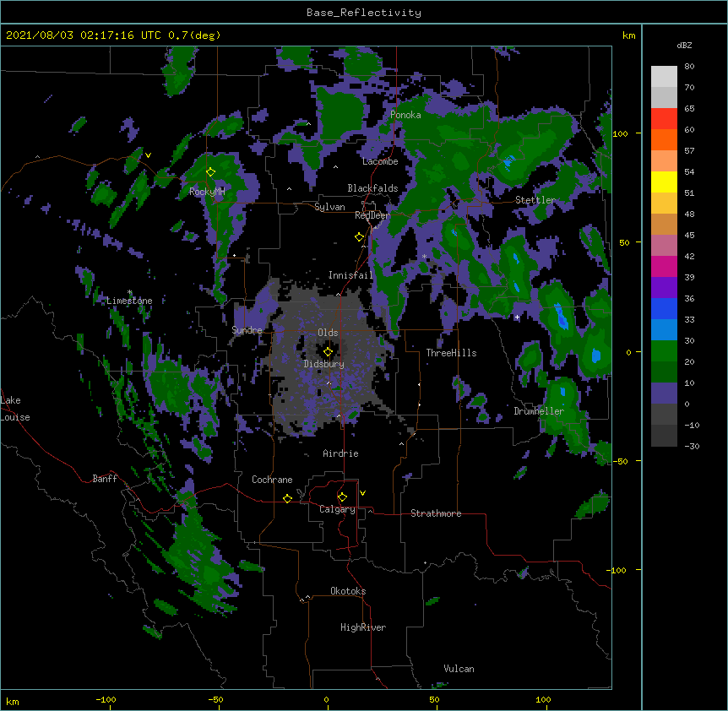Click the Drumheller town label
The height and width of the screenshot is (711, 728).
(539, 411)
